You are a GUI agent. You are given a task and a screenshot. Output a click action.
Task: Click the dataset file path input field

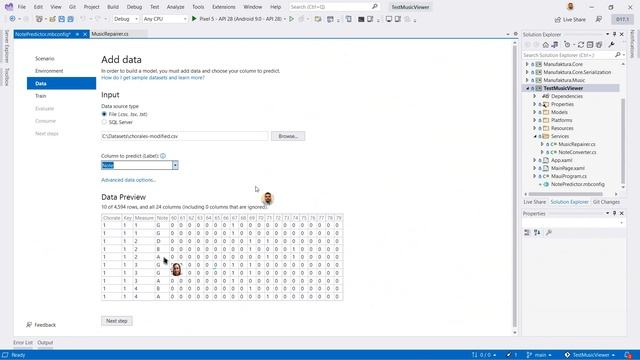click(184, 136)
